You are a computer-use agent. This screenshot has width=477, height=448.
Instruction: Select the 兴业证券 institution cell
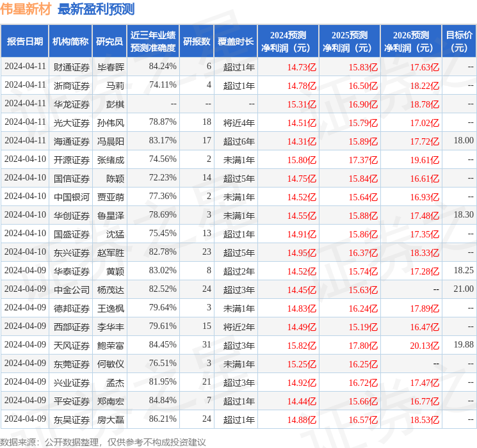click(72, 382)
